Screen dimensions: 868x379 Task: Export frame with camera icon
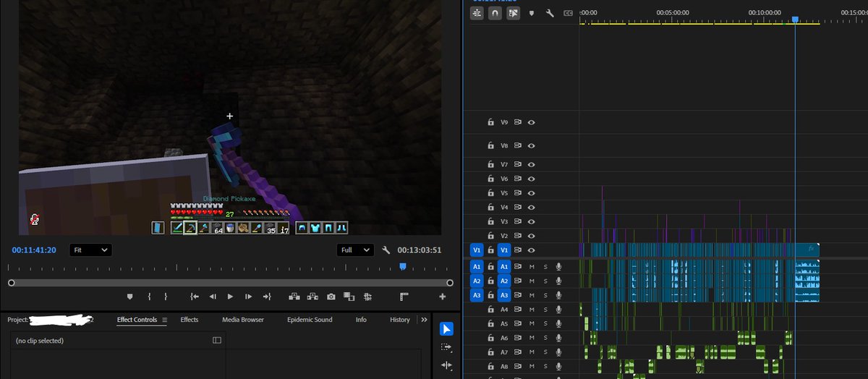331,297
